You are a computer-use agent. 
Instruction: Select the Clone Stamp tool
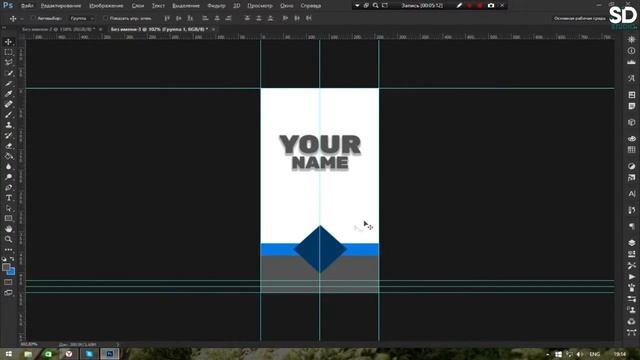[x=9, y=125]
